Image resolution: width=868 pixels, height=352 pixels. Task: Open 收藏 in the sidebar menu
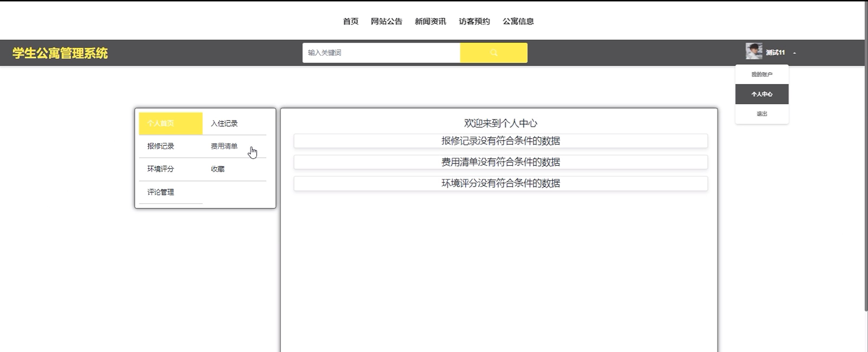[218, 169]
